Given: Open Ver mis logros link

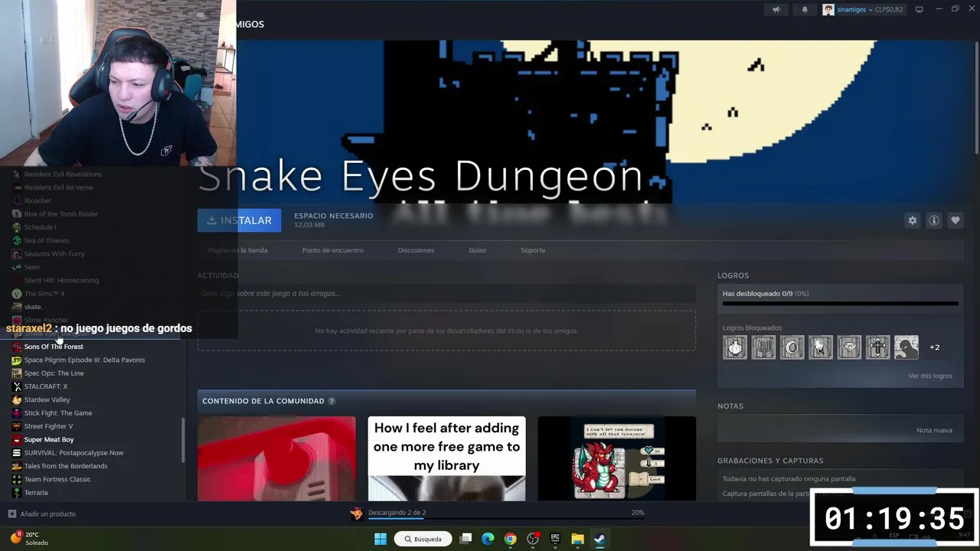Looking at the screenshot, I should point(930,376).
